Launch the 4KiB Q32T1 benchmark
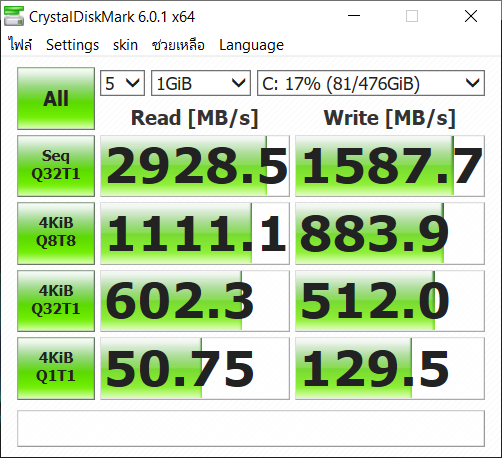Screen dimensions: 502x458 click(x=56, y=301)
